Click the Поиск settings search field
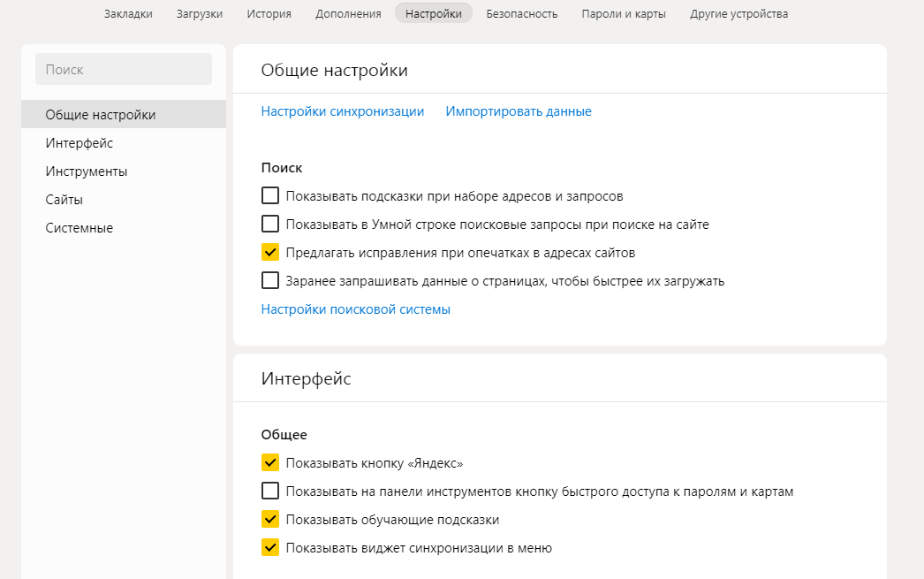Screen dimensions: 924x579 click(x=124, y=69)
